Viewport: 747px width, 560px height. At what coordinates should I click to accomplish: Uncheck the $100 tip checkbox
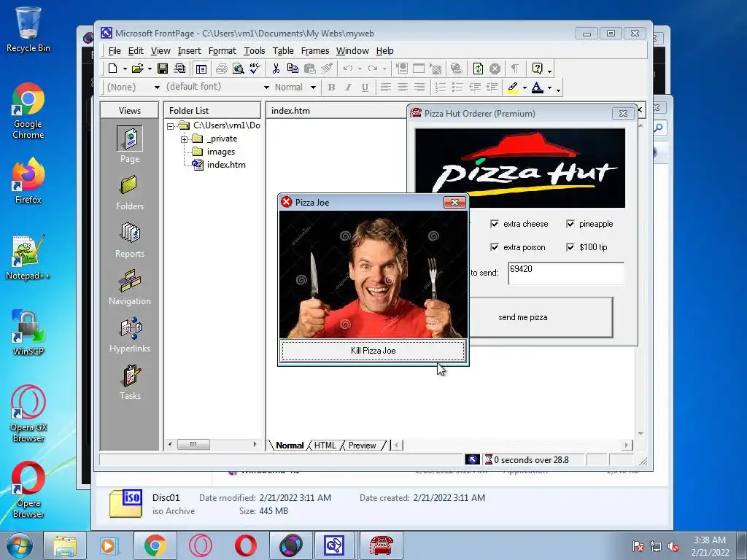click(570, 247)
